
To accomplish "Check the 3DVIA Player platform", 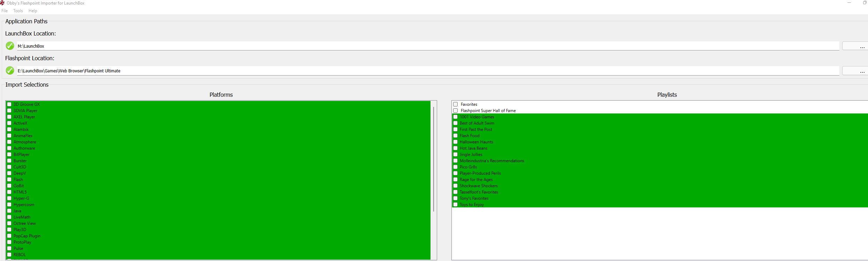I will coord(9,110).
